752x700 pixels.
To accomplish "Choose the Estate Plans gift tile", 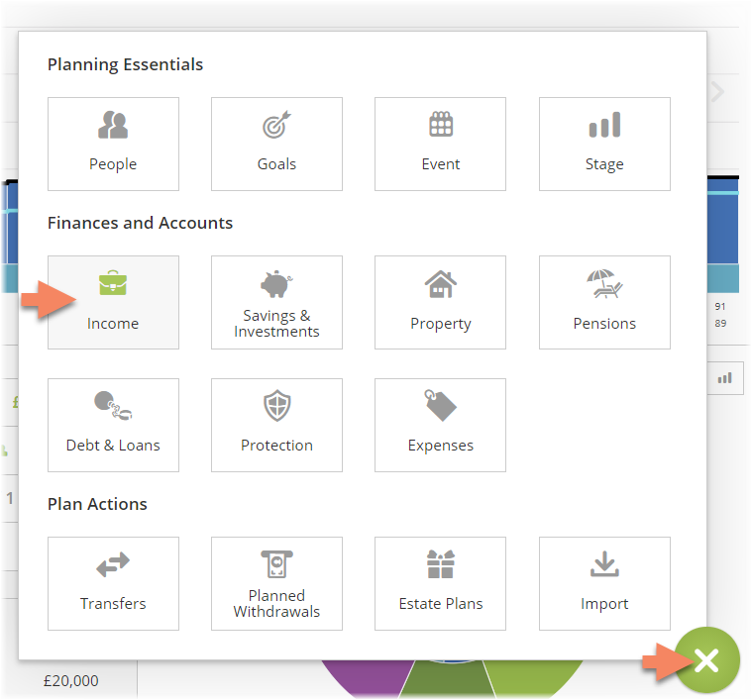I will point(440,583).
